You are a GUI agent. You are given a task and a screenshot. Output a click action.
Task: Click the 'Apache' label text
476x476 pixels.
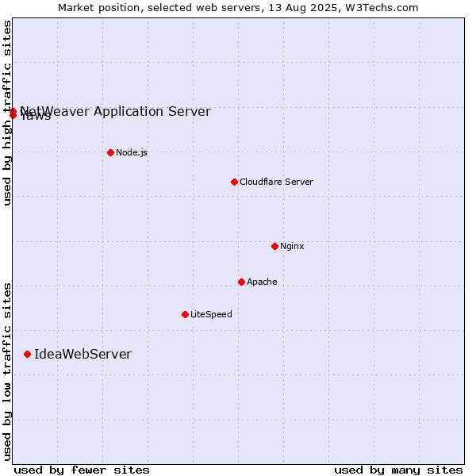262,282
